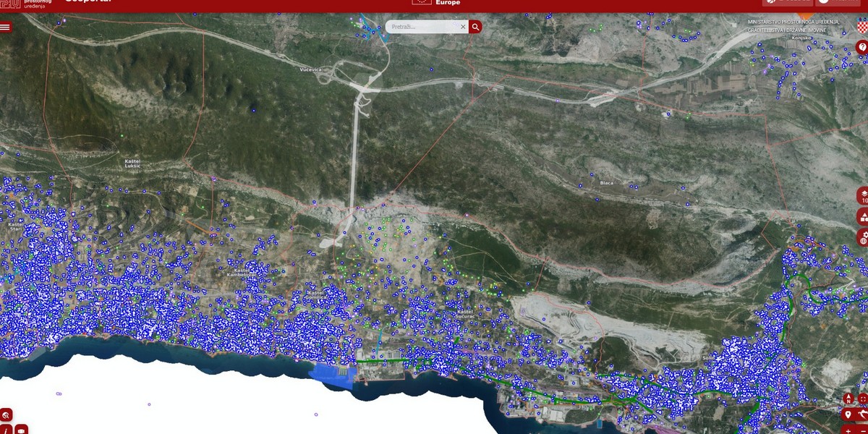Click the search-location icon at bottom left
The width and height of the screenshot is (868, 434).
click(x=6, y=415)
